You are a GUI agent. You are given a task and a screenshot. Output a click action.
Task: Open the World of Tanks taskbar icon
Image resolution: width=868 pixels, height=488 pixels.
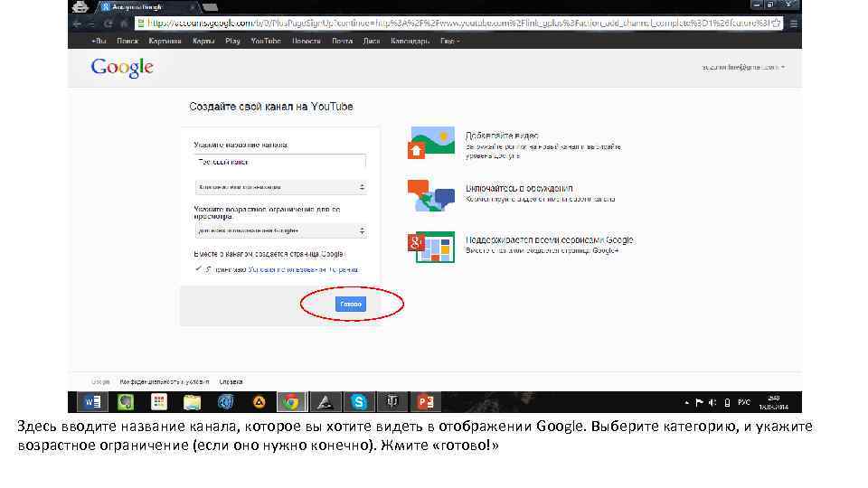[x=392, y=402]
